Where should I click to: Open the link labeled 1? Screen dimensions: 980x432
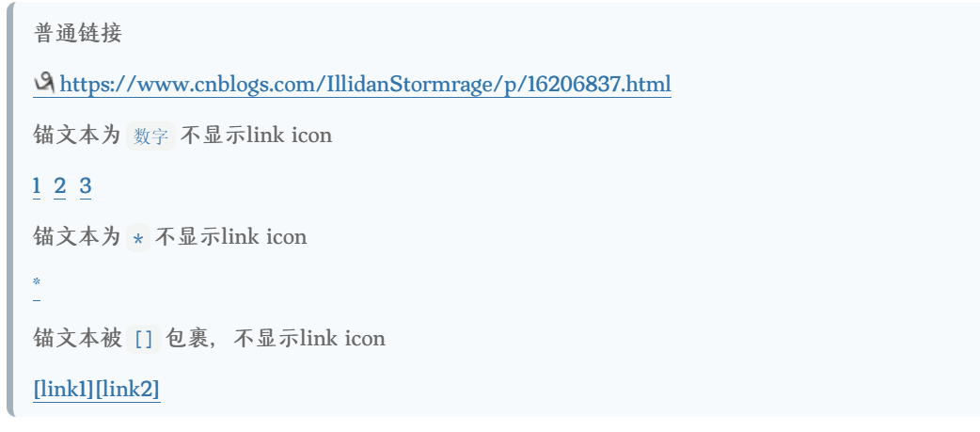pyautogui.click(x=37, y=186)
